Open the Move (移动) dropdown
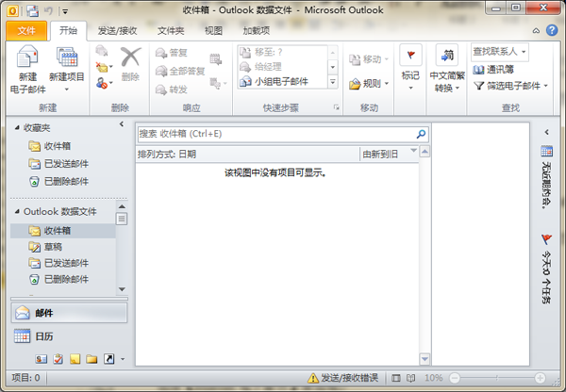 tap(369, 59)
